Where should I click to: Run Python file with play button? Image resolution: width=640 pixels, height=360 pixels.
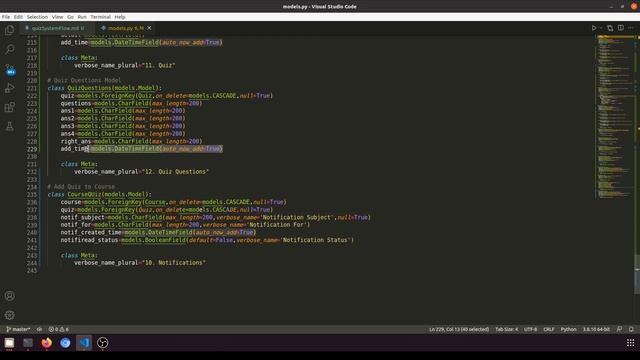594,28
